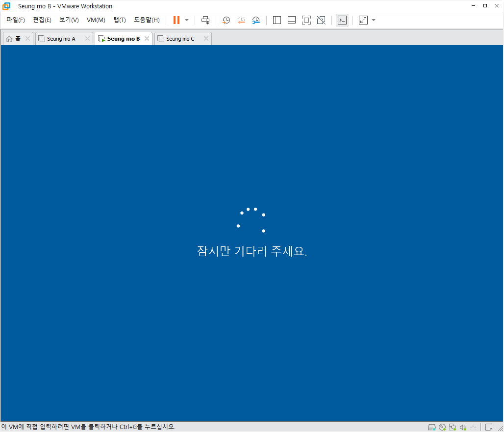
Task: Click the grayed-out device status icon
Action: pyautogui.click(x=473, y=427)
